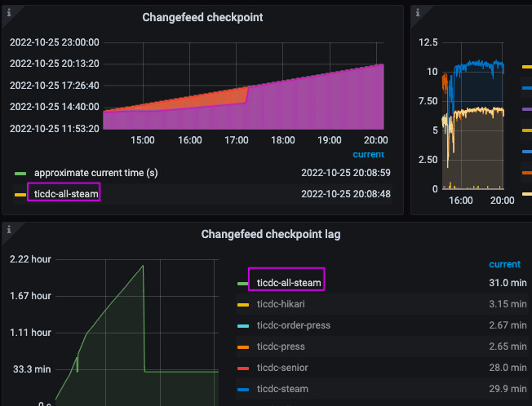Isolate the ticdc-senior series in the legend
The width and height of the screenshot is (532, 406).
[284, 368]
